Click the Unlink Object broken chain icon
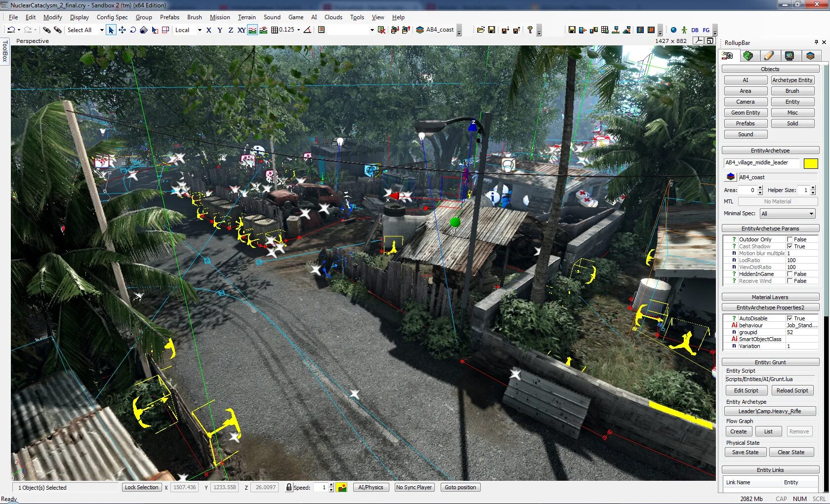830x504 pixels. tap(57, 30)
